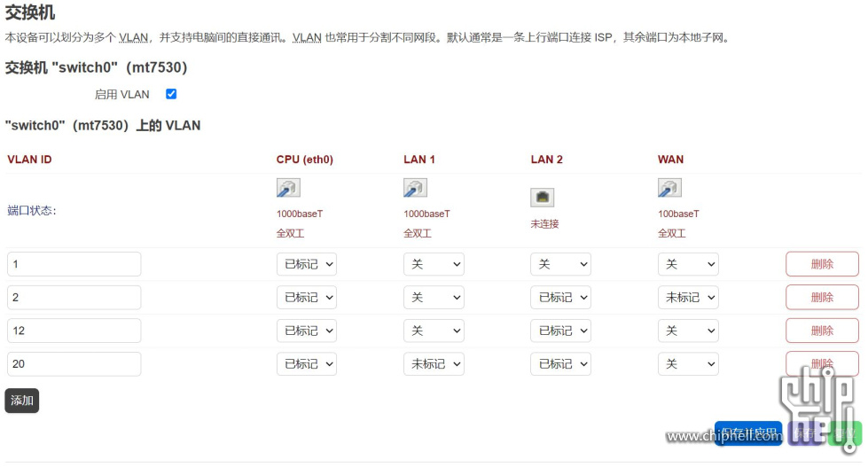Open WAN dropdown for VLAN 20
This screenshot has height=467, width=868.
pyautogui.click(x=688, y=364)
